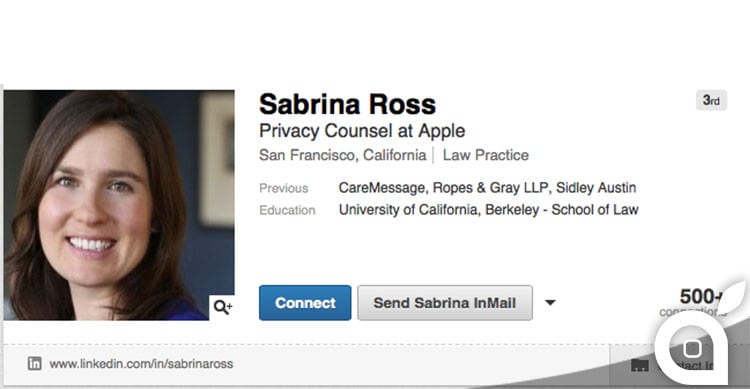
Task: Click Send Sabrina InMail button
Action: [445, 303]
